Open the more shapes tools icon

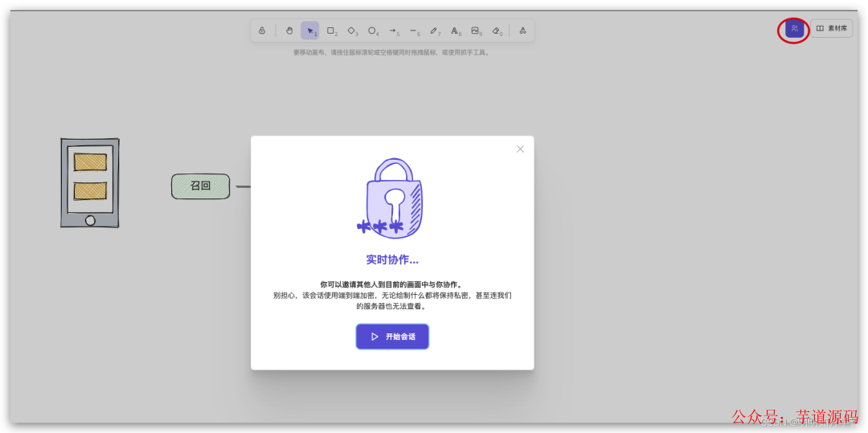pyautogui.click(x=522, y=31)
